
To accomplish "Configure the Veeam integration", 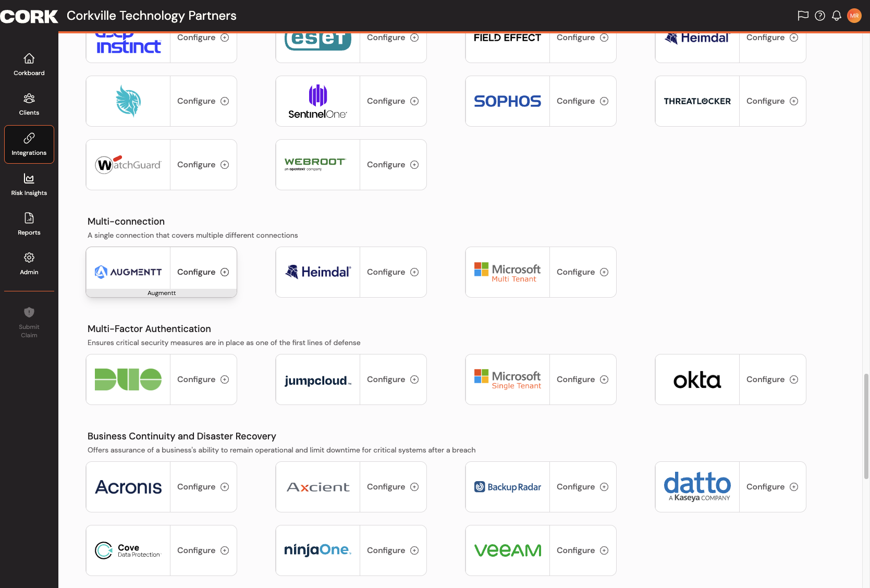I will (583, 550).
